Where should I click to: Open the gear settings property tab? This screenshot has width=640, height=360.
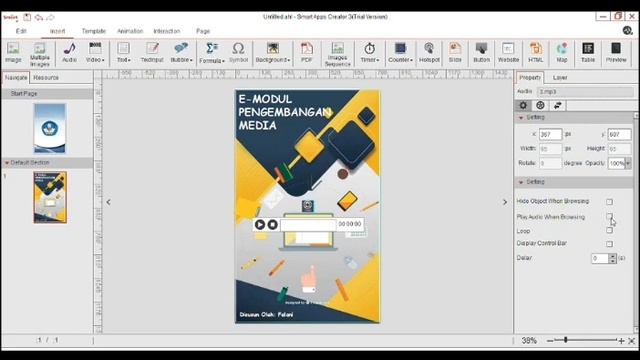[523, 105]
